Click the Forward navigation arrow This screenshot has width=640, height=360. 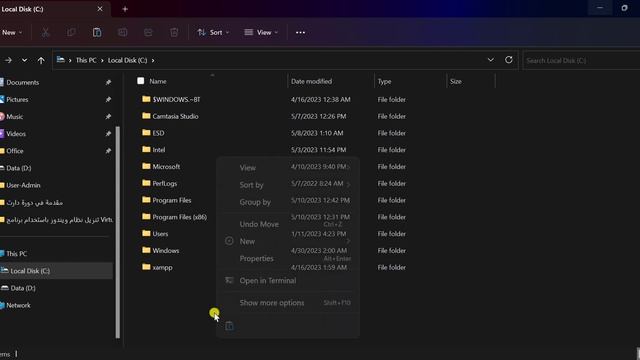(x=8, y=60)
